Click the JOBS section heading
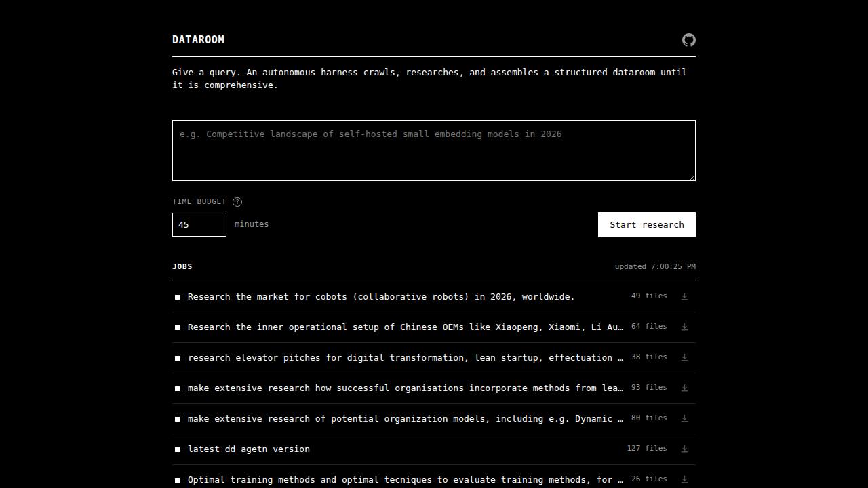The height and width of the screenshot is (488, 868). [x=182, y=266]
